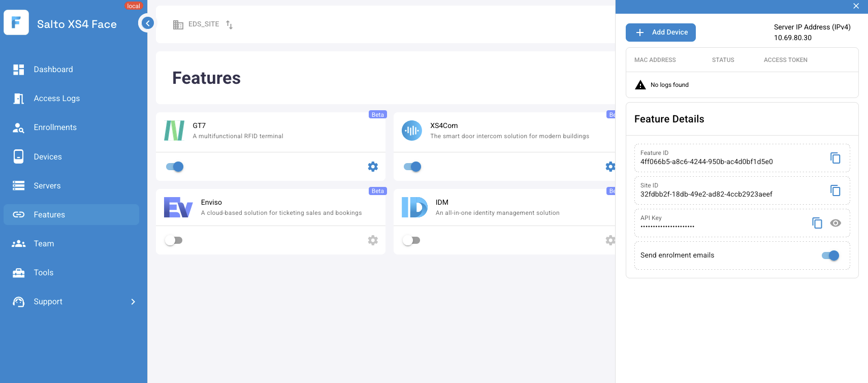Click the Access Logs door icon
This screenshot has height=383, width=868.
point(19,99)
